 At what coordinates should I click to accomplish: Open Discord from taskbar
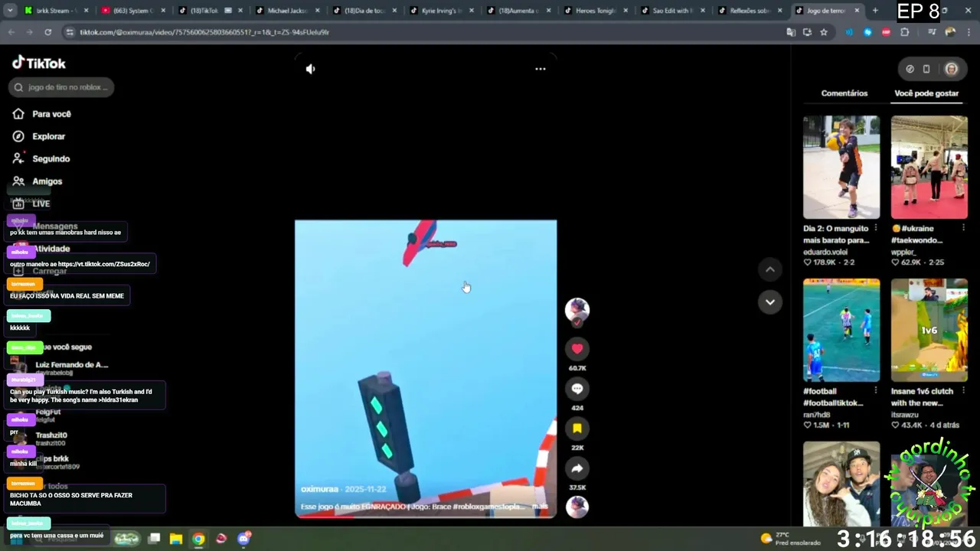[243, 539]
